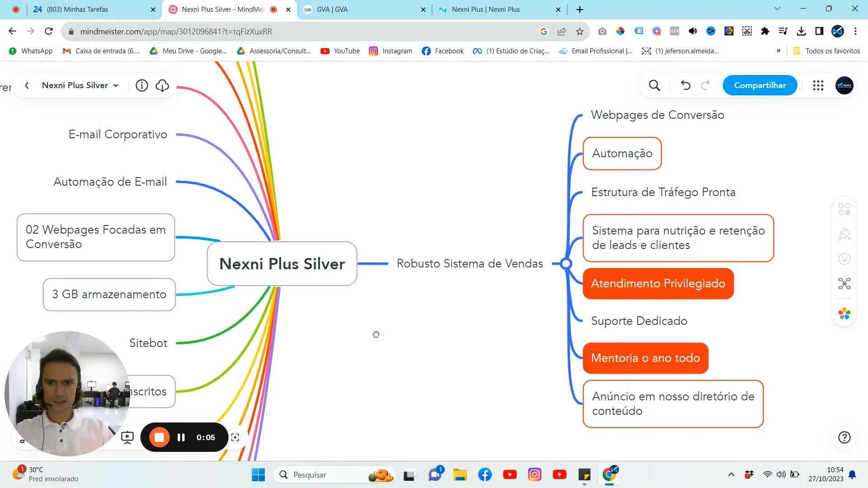The image size is (868, 488).
Task: Expand the system tray hidden icons
Action: tap(731, 474)
